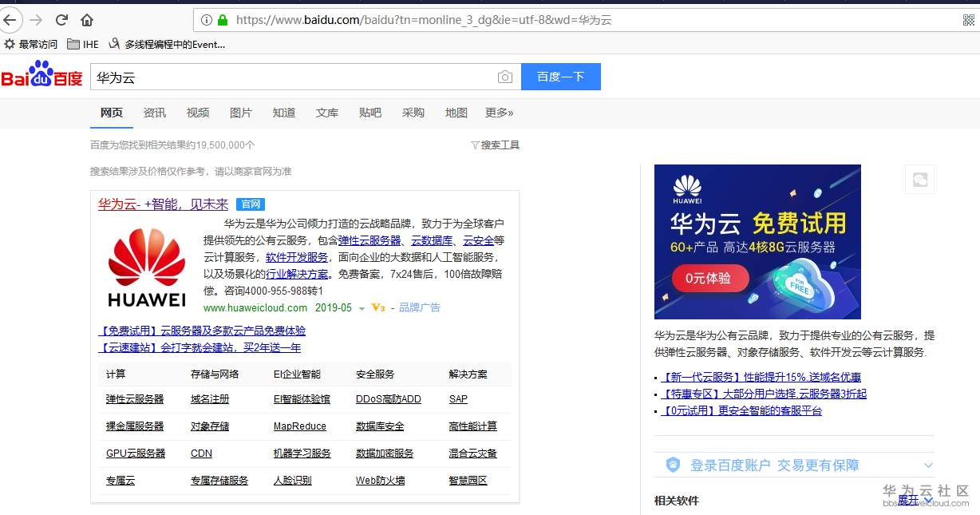Screen dimensions: 980x515
Task: Expand the 登录百度账户 panel chevron
Action: coord(928,465)
